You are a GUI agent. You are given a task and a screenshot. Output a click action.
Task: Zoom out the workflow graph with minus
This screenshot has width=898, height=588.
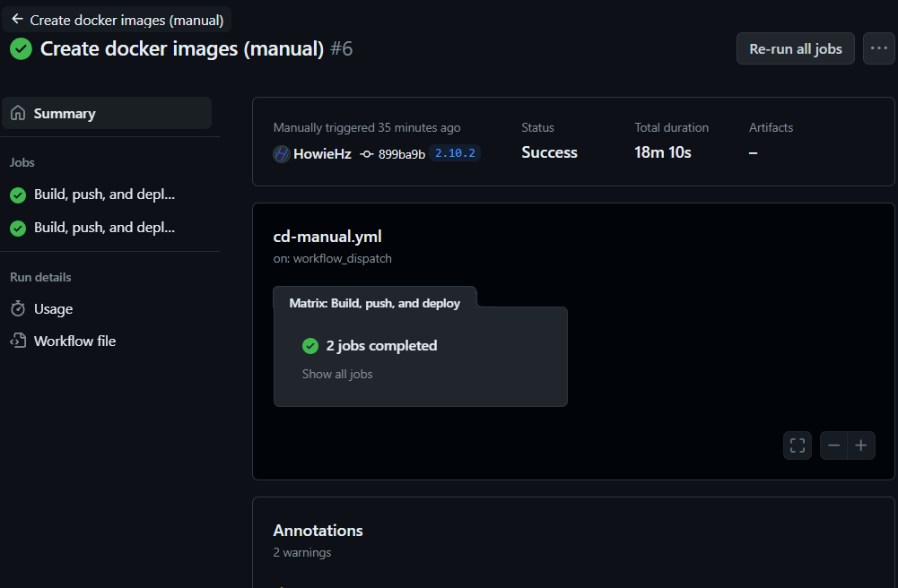(x=834, y=445)
